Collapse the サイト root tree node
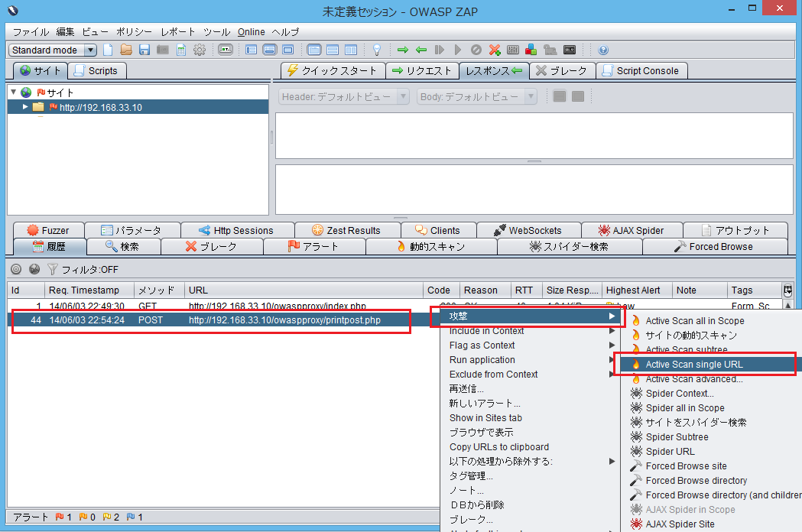The width and height of the screenshot is (802, 532). click(x=14, y=92)
